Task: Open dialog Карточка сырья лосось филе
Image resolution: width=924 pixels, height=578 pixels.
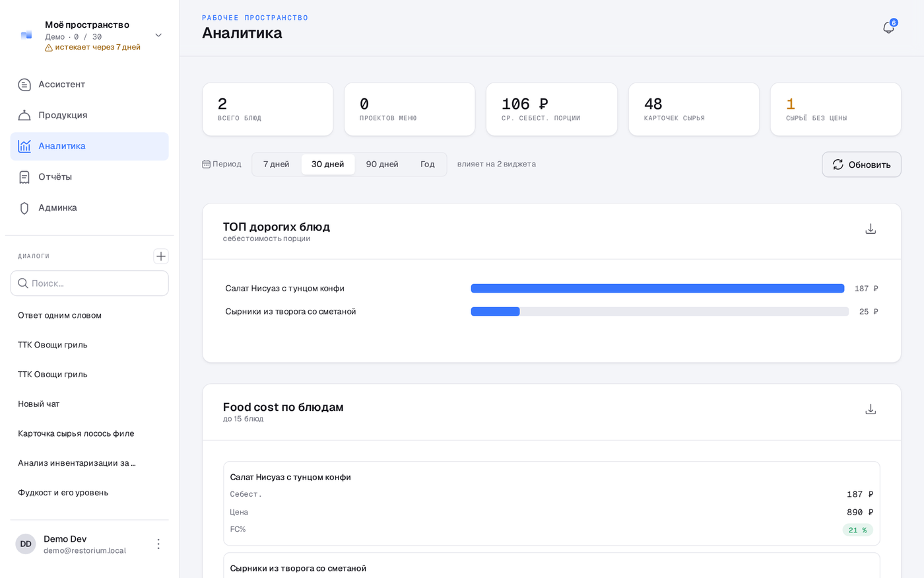Action: (x=90, y=433)
